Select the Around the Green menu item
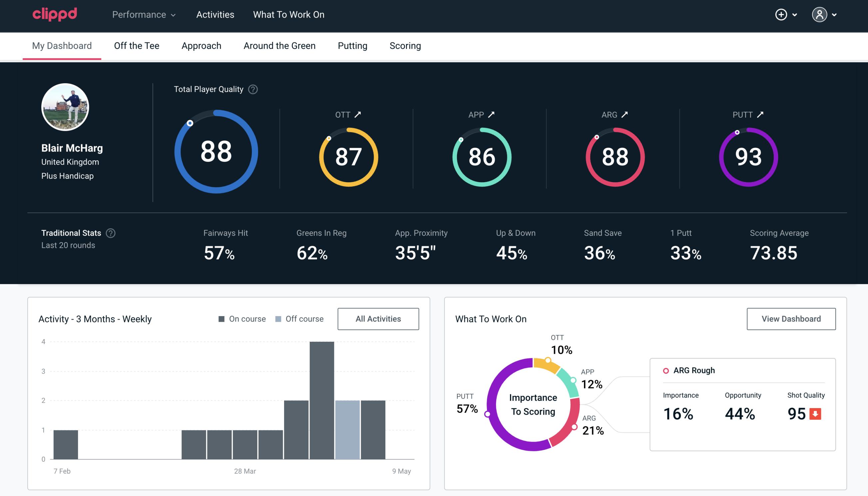Image resolution: width=868 pixels, height=496 pixels. [x=279, y=45]
